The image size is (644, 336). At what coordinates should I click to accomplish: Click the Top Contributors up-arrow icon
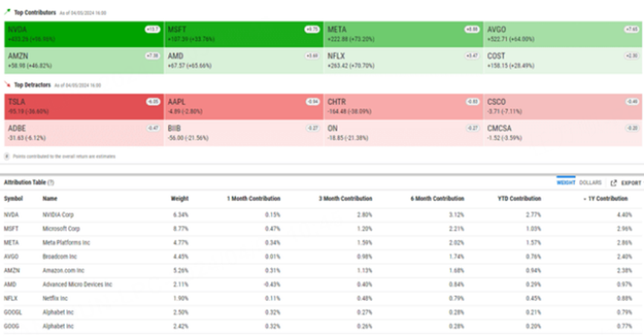tap(7, 13)
